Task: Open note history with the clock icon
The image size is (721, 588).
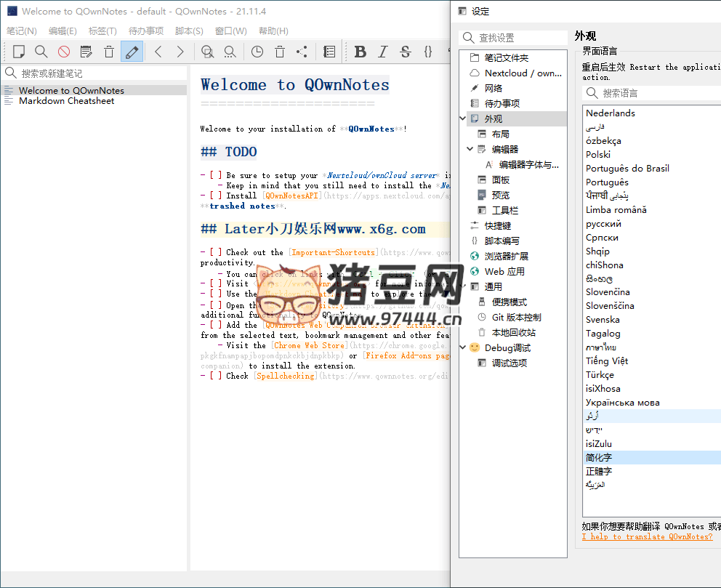Action: click(257, 52)
